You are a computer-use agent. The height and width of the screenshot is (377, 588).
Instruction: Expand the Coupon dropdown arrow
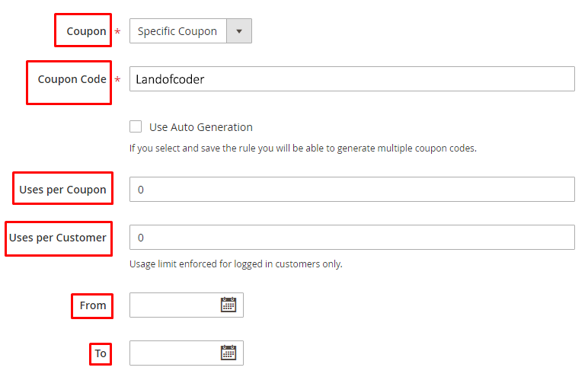pos(239,31)
